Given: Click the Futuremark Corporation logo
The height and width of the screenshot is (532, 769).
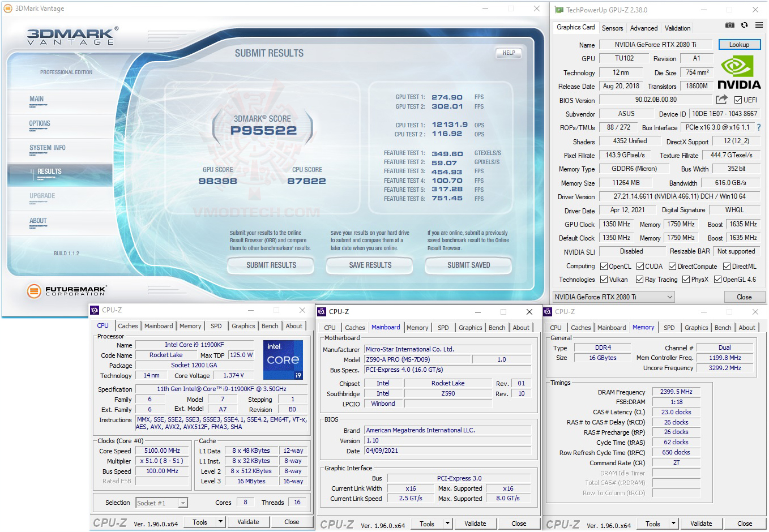Looking at the screenshot, I should 67,291.
